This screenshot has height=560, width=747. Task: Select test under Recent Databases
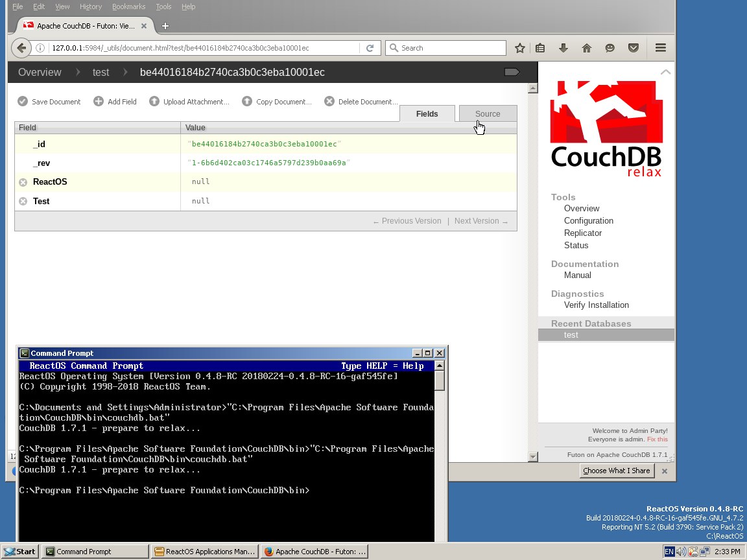pyautogui.click(x=606, y=334)
